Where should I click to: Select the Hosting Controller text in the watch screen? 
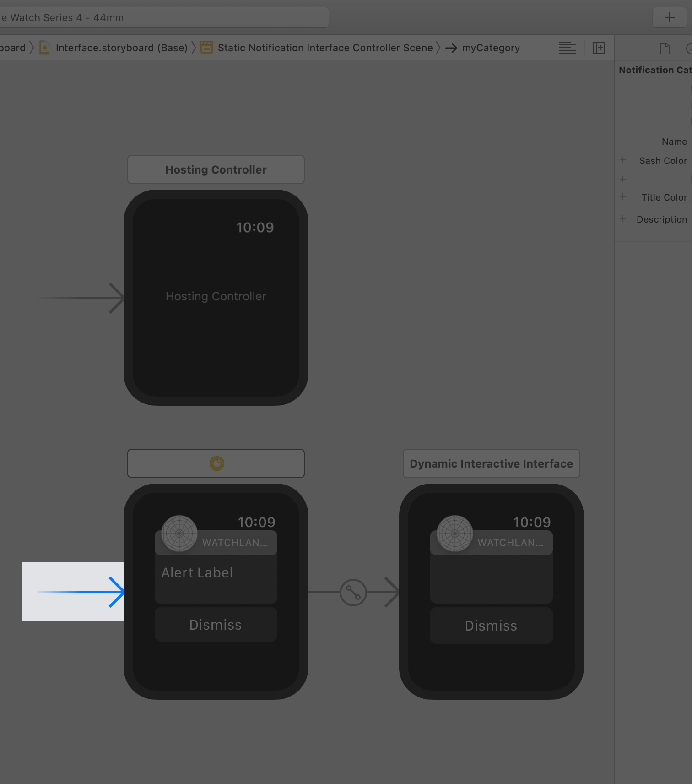(216, 296)
